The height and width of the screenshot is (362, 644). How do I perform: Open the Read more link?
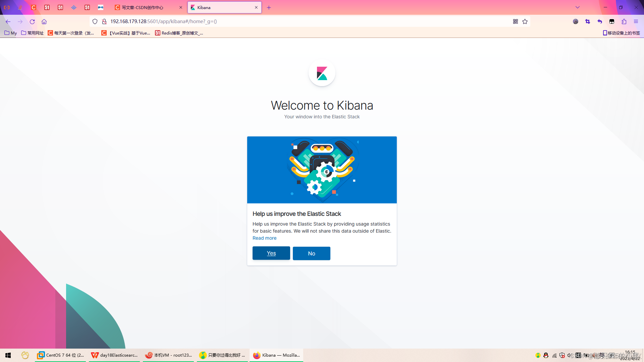[x=264, y=238]
